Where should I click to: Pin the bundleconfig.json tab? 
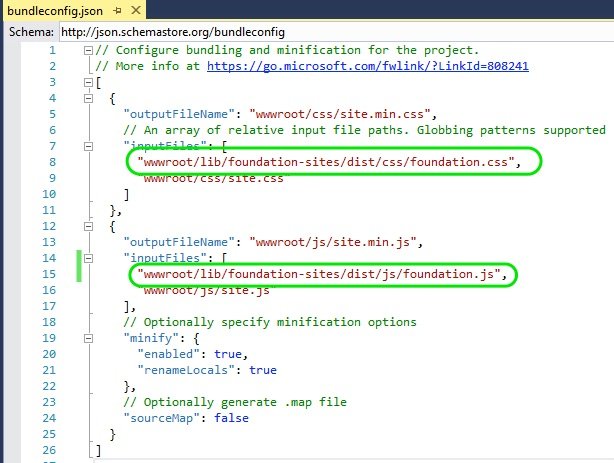tap(117, 11)
